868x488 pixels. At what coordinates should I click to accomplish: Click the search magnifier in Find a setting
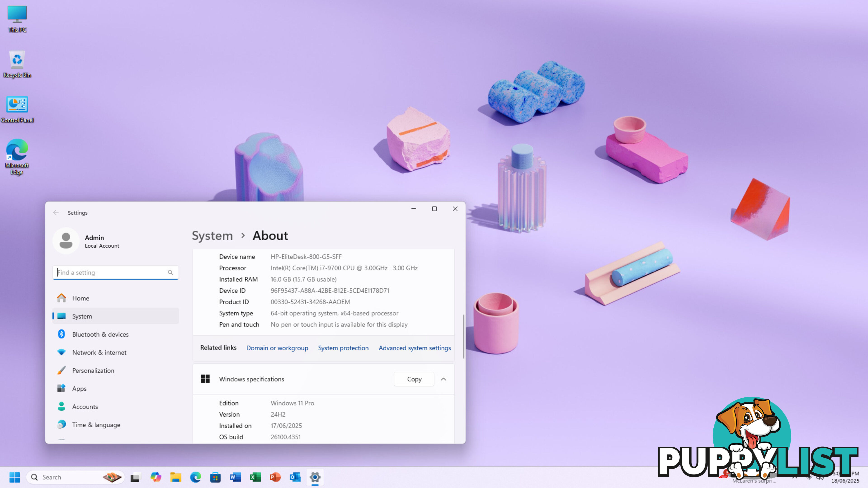click(170, 272)
